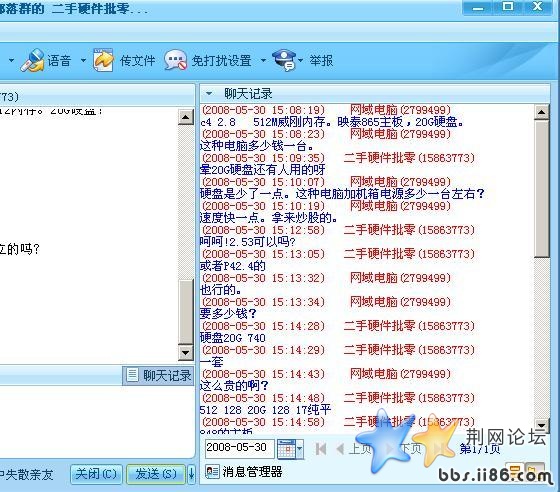The width and height of the screenshot is (560, 492).
Task: Click the 2008-05-30 date field
Action: 239,448
